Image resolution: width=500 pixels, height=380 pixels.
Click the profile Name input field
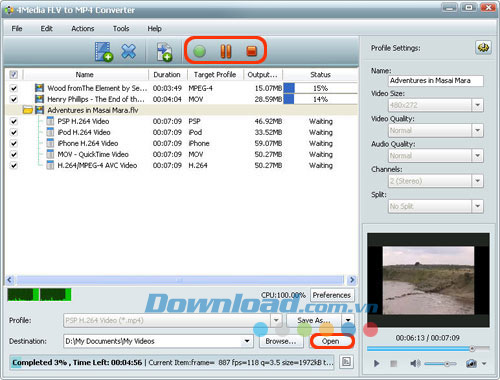coord(436,81)
